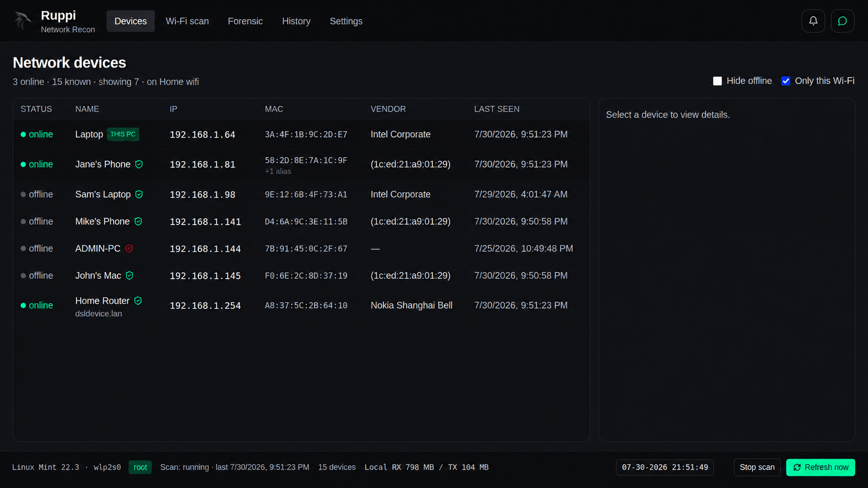This screenshot has width=868, height=488.
Task: Select the Sam's Laptop device name
Action: pos(103,194)
